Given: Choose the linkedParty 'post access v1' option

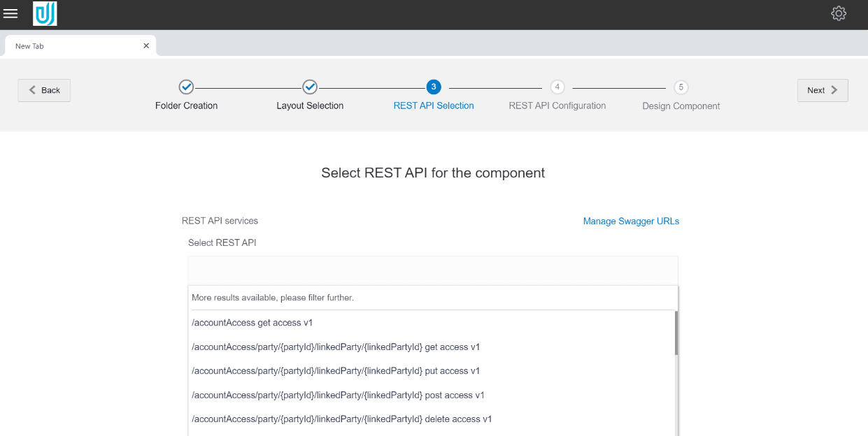Looking at the screenshot, I should click(x=431, y=395).
